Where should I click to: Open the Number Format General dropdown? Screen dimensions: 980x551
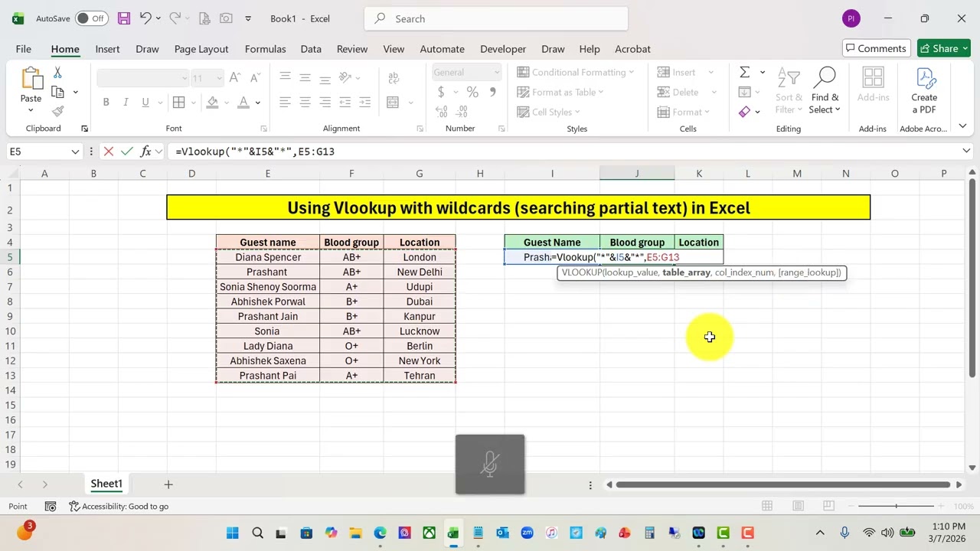(x=496, y=72)
